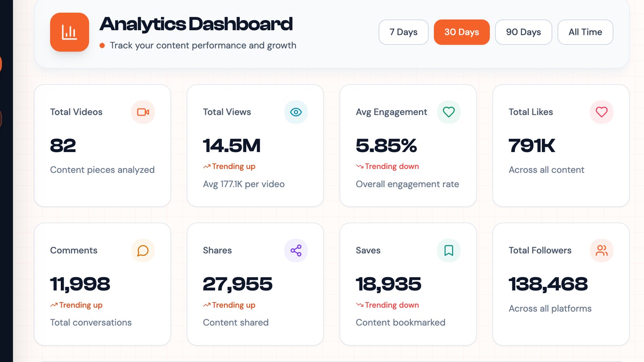This screenshot has width=644, height=362.
Task: Click the red heart icon in Total Likes
Action: 601,112
